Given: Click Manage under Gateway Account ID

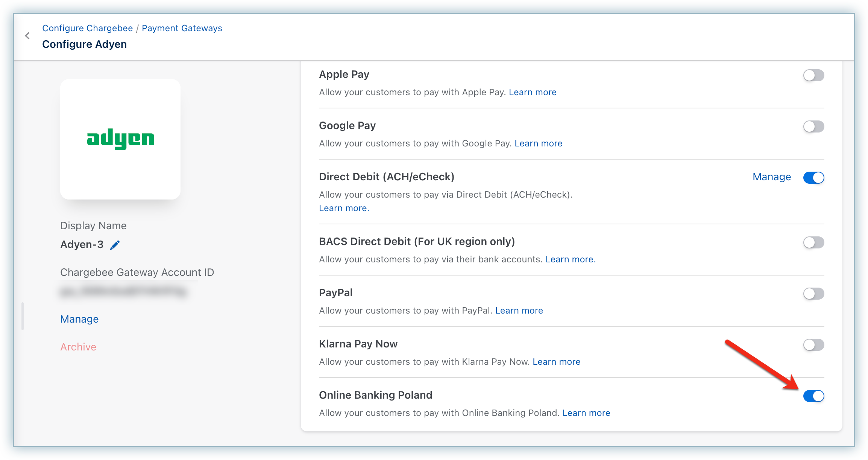Looking at the screenshot, I should (79, 319).
